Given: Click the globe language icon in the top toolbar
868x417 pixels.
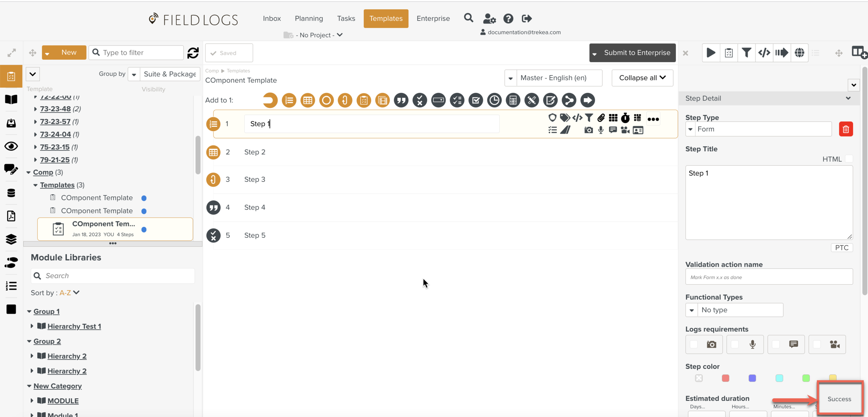Looking at the screenshot, I should click(800, 53).
